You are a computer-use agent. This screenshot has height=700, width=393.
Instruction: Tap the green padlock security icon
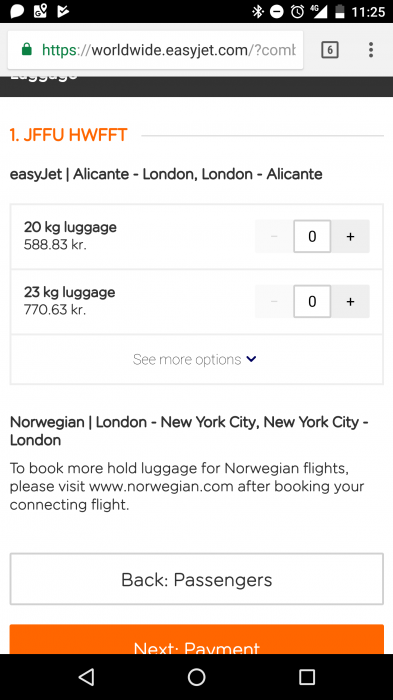click(27, 49)
